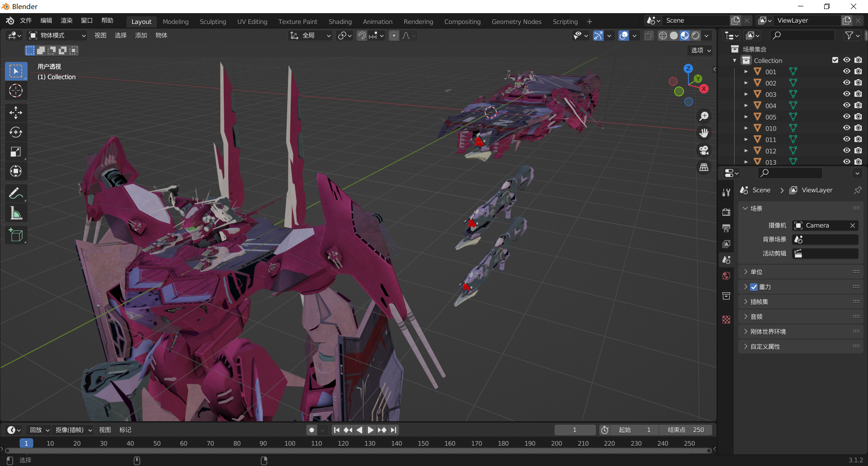Toggle proportional editing button
Viewport: 868px width, 466px height.
click(394, 35)
